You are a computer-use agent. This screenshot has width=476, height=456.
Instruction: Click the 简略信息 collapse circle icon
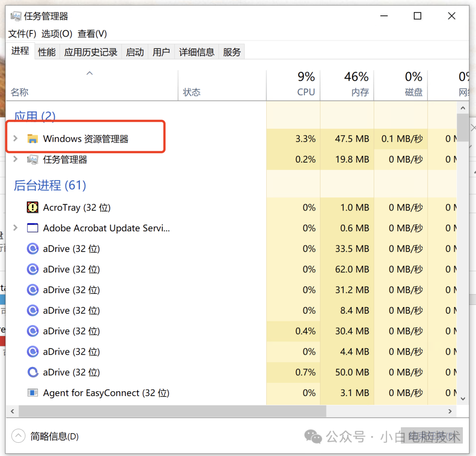coord(18,436)
